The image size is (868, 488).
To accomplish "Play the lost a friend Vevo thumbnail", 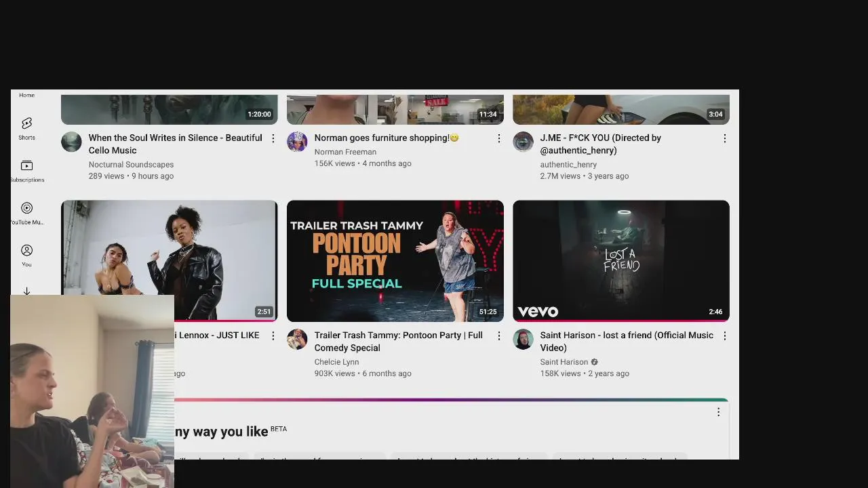I will click(x=620, y=261).
